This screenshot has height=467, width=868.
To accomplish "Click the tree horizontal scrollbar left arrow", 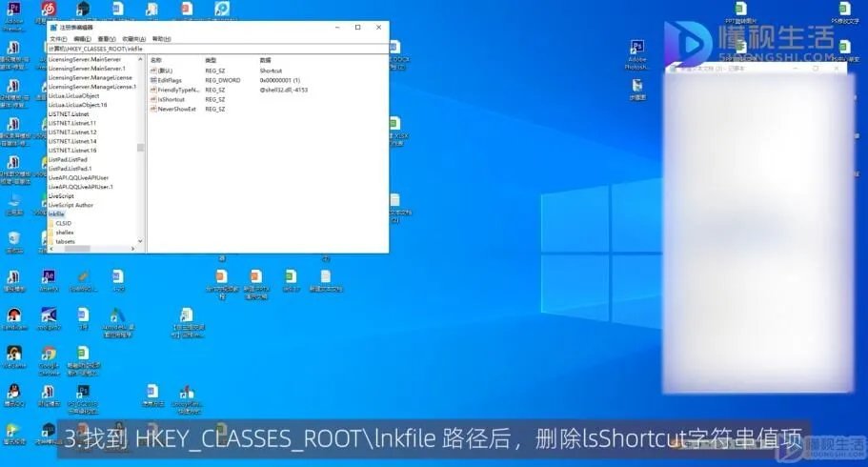I will point(50,250).
